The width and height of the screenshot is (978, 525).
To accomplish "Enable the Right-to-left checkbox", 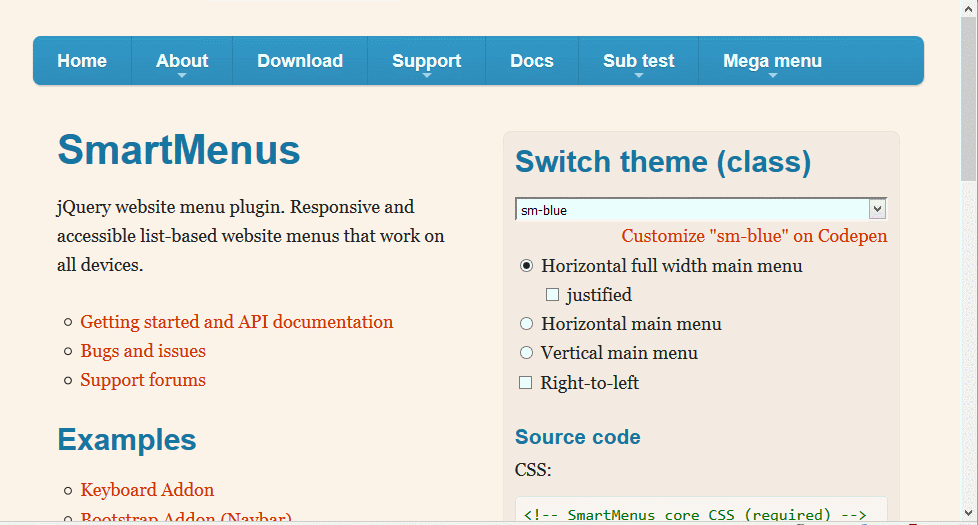I will [x=526, y=382].
